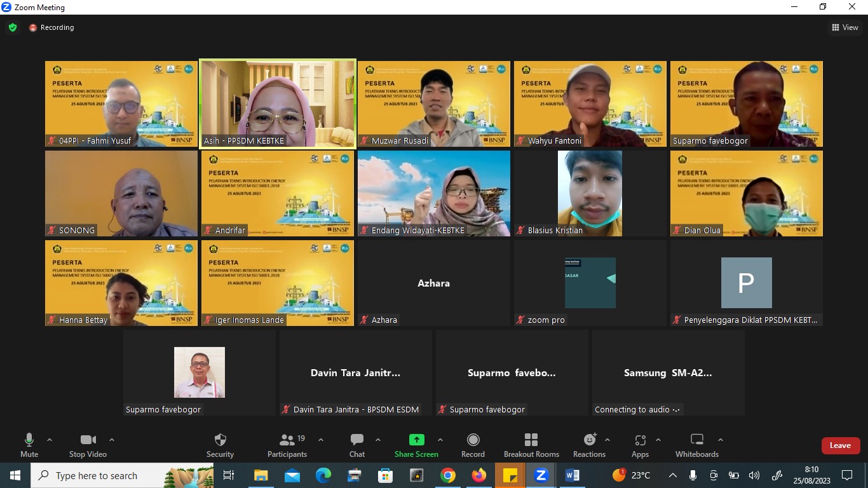Open Mail app from taskbar
Image resolution: width=868 pixels, height=488 pixels.
pyautogui.click(x=292, y=475)
